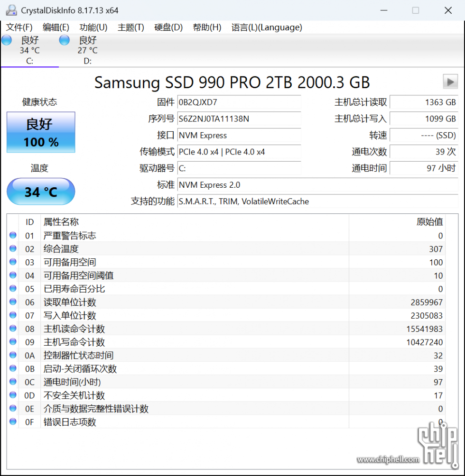Click the interface field NVM Express
This screenshot has height=476, width=465.
pyautogui.click(x=239, y=135)
